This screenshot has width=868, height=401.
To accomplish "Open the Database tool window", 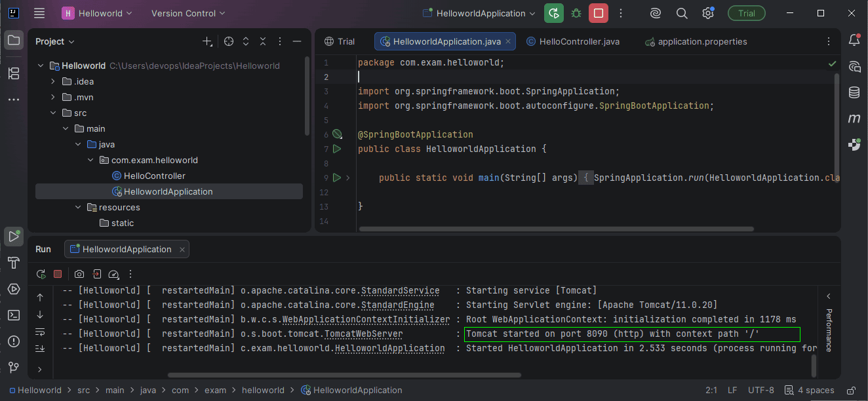I will [x=854, y=92].
